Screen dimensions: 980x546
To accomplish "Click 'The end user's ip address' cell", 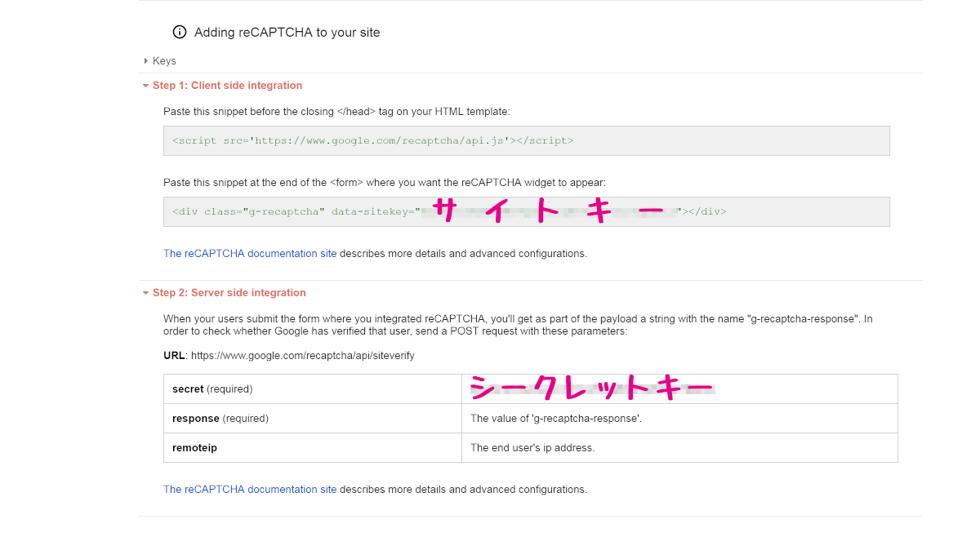I will pos(679,448).
